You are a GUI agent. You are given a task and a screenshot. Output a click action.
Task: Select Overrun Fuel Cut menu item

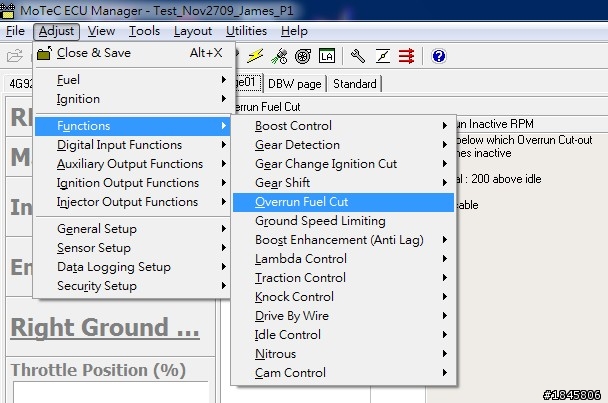(343, 202)
